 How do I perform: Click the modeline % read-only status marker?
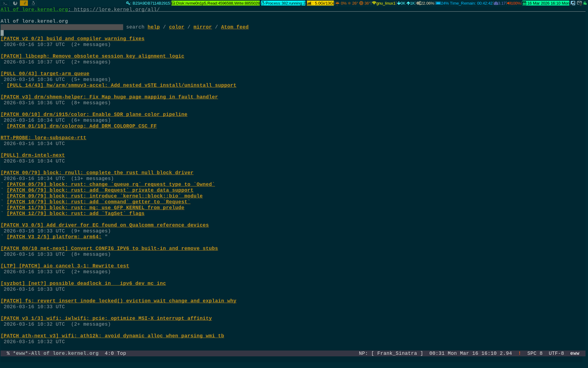pos(8,353)
